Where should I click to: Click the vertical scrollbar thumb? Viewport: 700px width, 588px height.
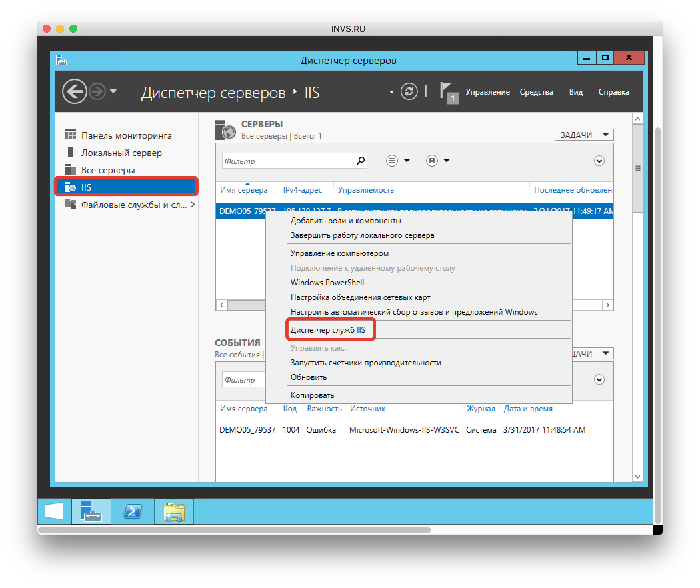coord(637,168)
